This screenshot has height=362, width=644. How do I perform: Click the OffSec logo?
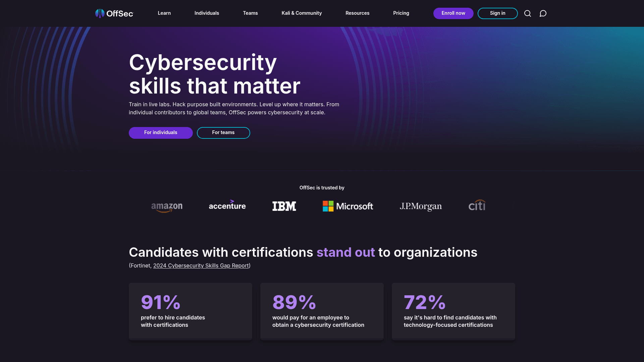click(x=114, y=13)
